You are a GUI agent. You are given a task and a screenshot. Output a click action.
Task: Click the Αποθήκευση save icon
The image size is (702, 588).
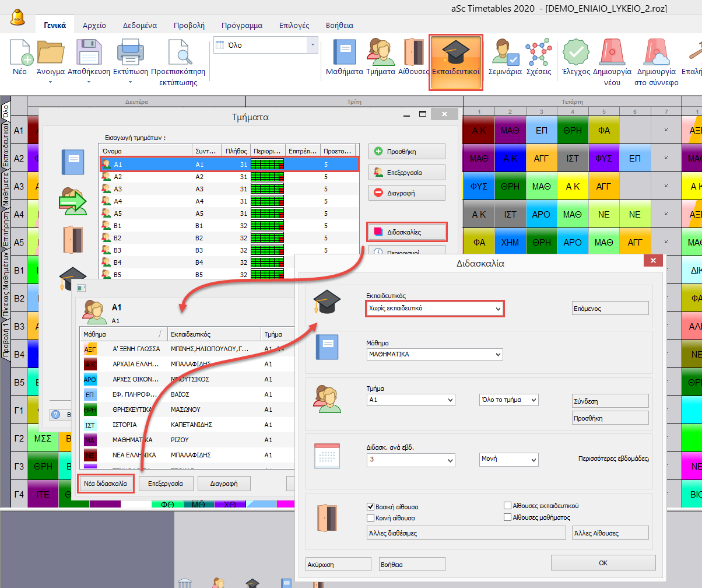pyautogui.click(x=89, y=52)
